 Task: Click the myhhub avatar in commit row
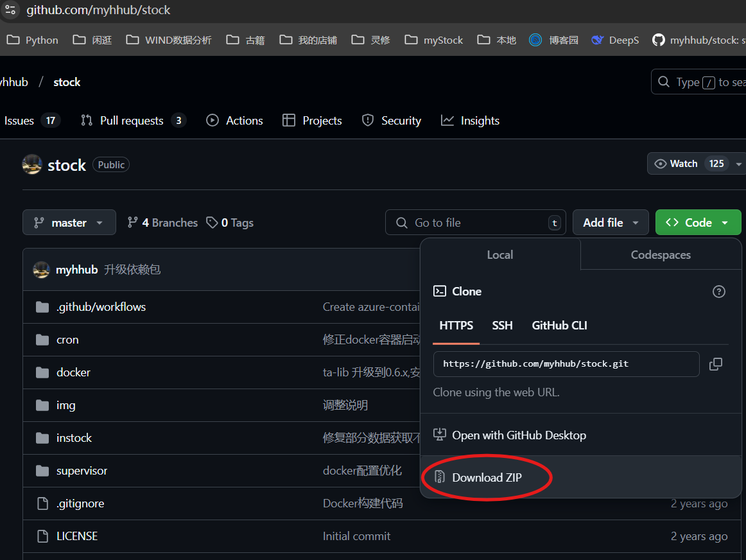[x=41, y=270]
